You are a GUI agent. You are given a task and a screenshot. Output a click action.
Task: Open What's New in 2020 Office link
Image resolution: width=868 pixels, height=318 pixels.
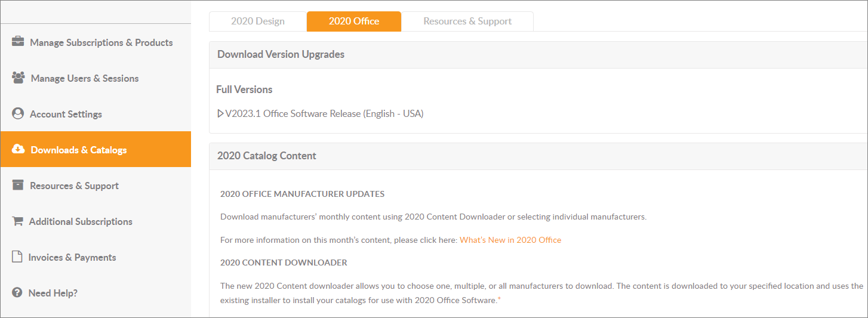(x=510, y=240)
